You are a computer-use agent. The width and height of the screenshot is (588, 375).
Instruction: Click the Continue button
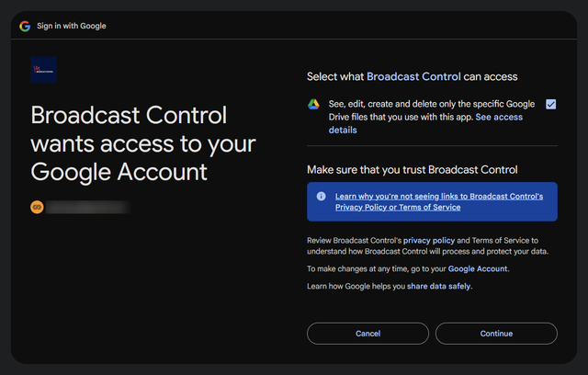(496, 334)
